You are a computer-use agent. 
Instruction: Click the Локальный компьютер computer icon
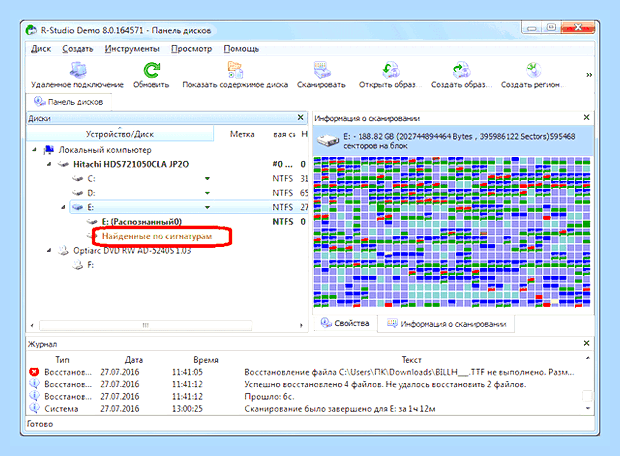tap(49, 150)
